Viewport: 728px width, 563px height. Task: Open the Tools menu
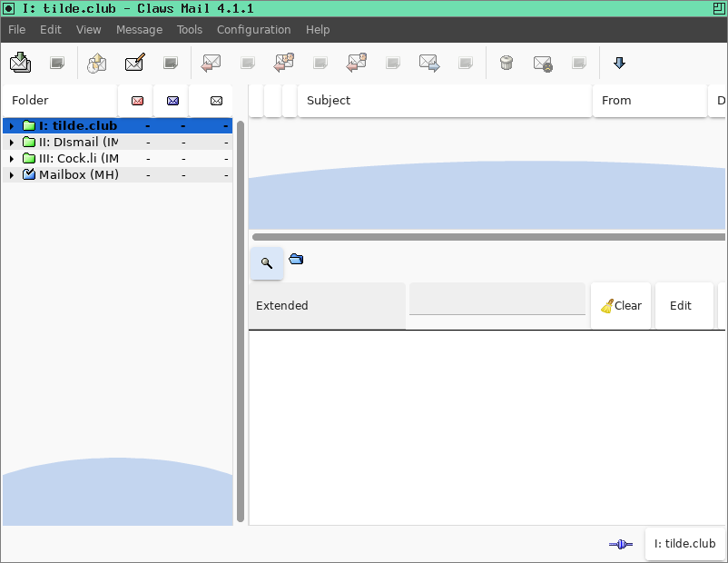pyautogui.click(x=190, y=30)
